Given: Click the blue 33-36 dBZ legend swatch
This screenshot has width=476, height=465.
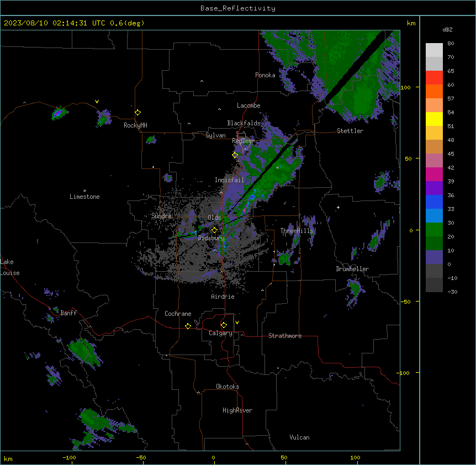Looking at the screenshot, I should tap(434, 202).
